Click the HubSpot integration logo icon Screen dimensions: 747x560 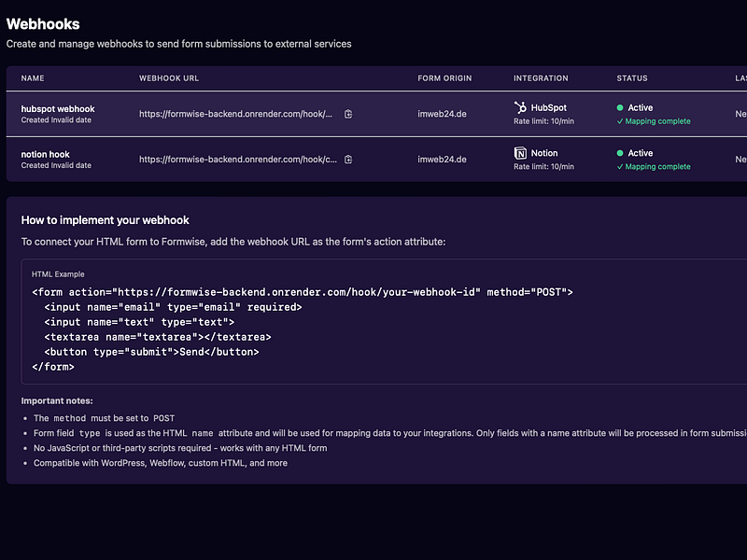pyautogui.click(x=520, y=107)
